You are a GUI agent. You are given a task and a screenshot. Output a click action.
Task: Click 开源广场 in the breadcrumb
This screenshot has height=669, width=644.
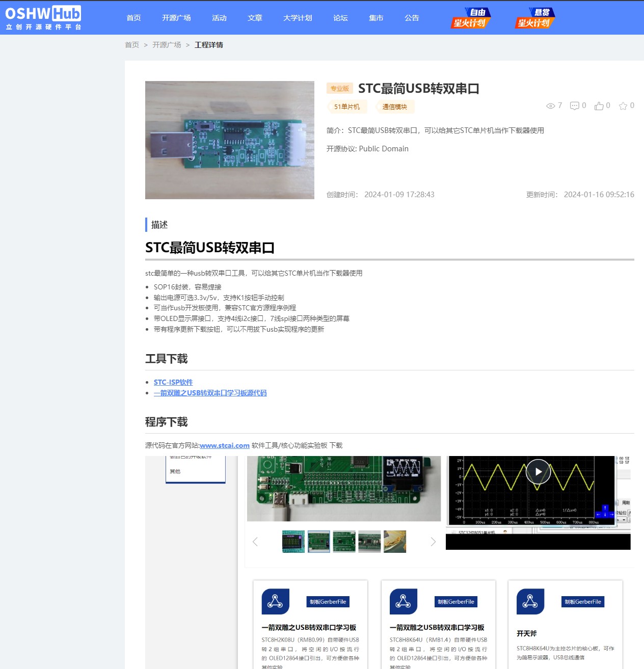pyautogui.click(x=167, y=45)
